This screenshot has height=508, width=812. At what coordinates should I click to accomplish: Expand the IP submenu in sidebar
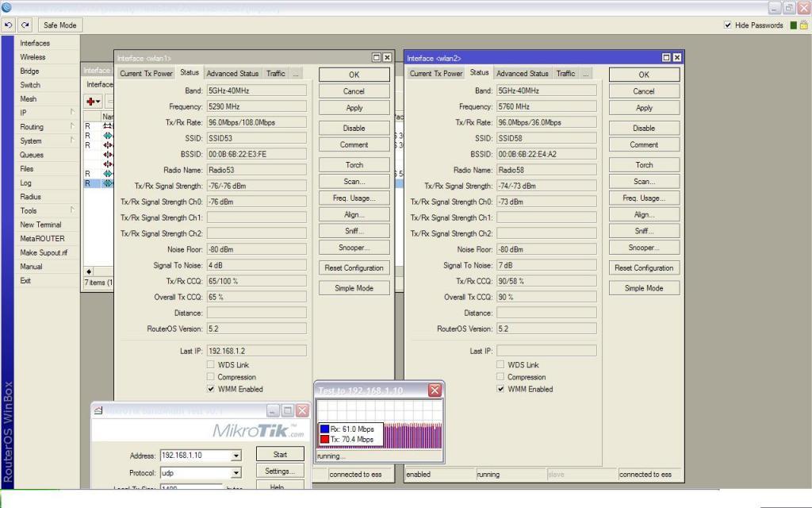72,113
